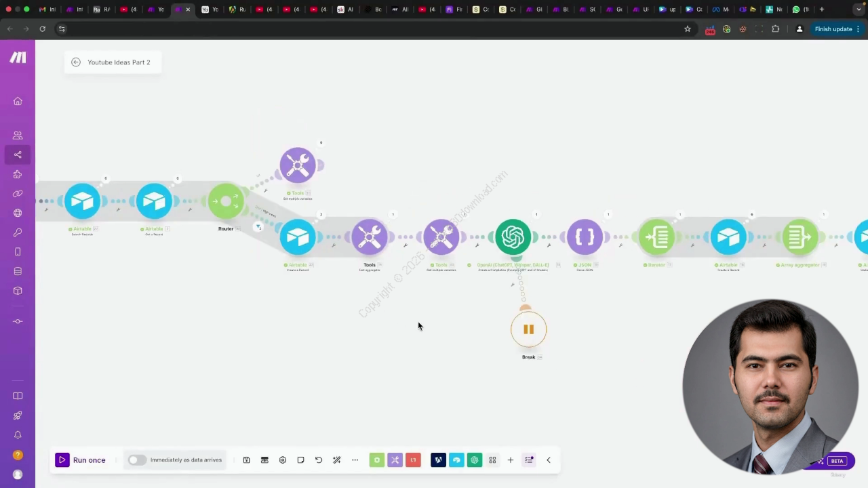Add a note with the notes icon
This screenshot has height=488, width=868.
coord(300,460)
